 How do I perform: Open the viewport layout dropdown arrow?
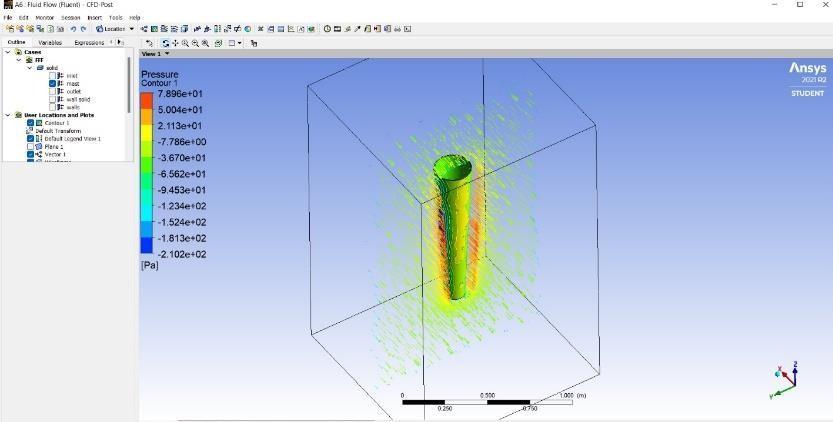[240, 43]
